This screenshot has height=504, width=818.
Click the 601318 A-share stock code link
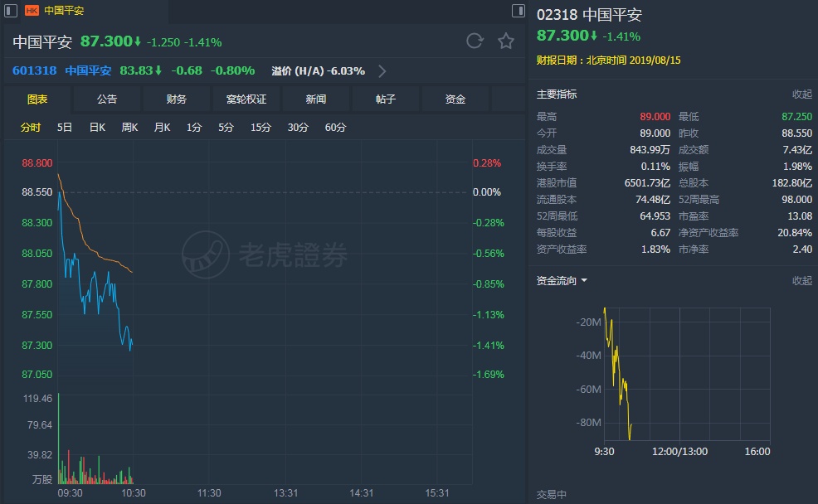[x=34, y=70]
